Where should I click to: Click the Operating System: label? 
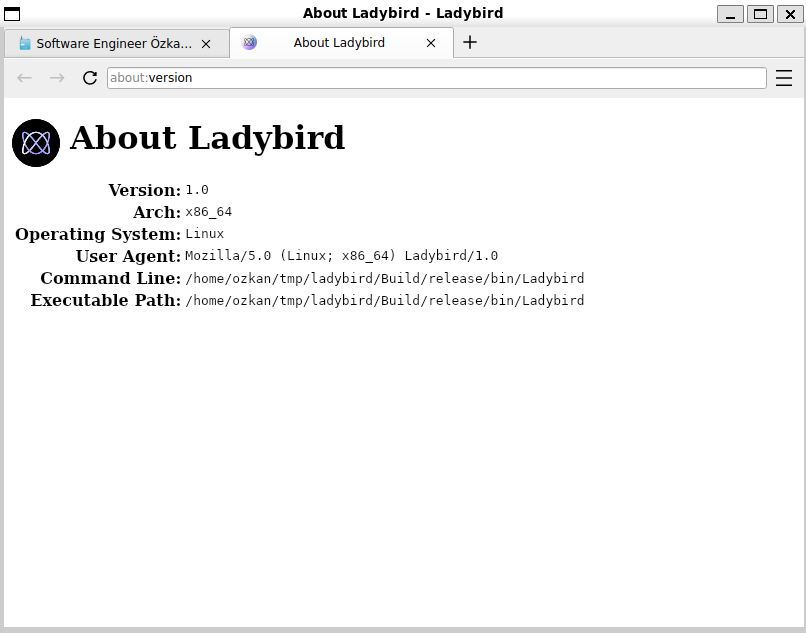[x=98, y=234]
